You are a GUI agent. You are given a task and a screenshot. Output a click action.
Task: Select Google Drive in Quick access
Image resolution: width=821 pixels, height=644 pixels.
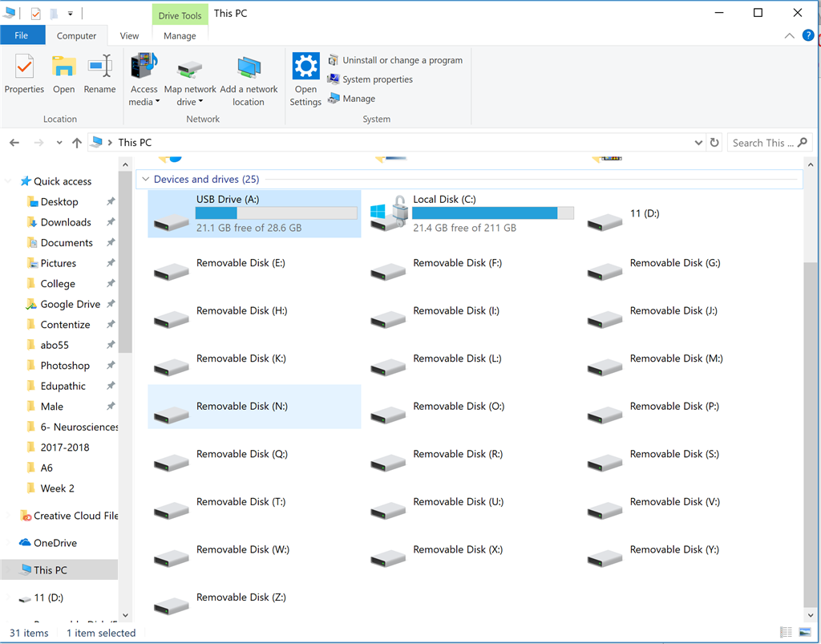(71, 304)
